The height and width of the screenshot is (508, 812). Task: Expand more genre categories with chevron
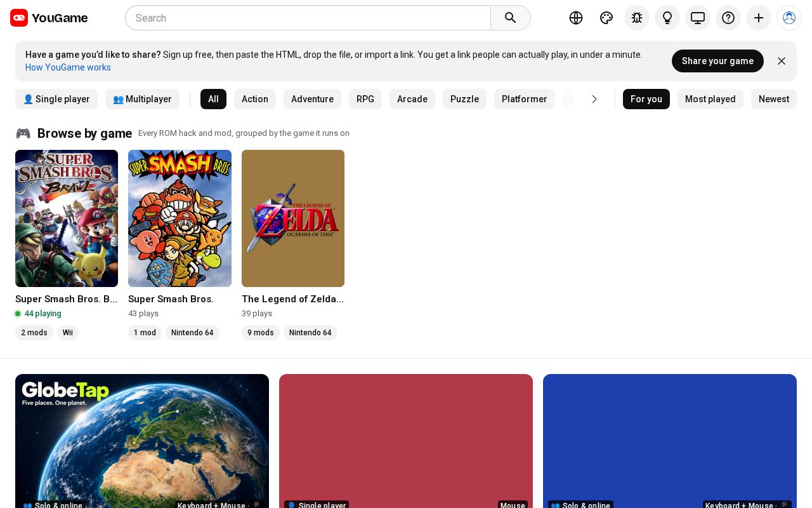click(594, 99)
